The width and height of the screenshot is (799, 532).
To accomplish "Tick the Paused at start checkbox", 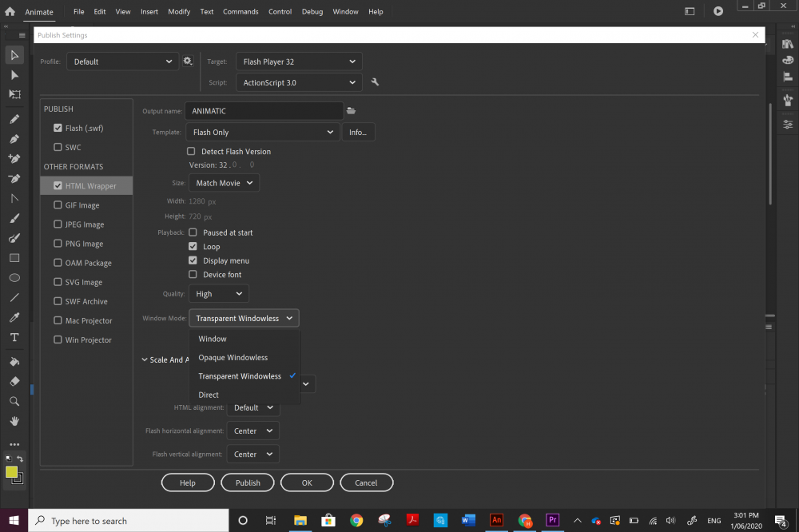I will pyautogui.click(x=193, y=232).
